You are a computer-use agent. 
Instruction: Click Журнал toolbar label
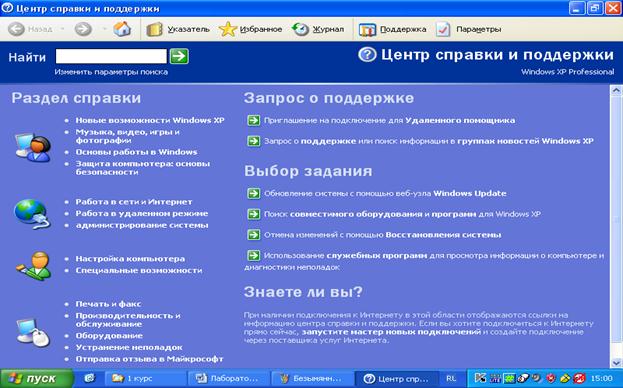click(x=328, y=29)
